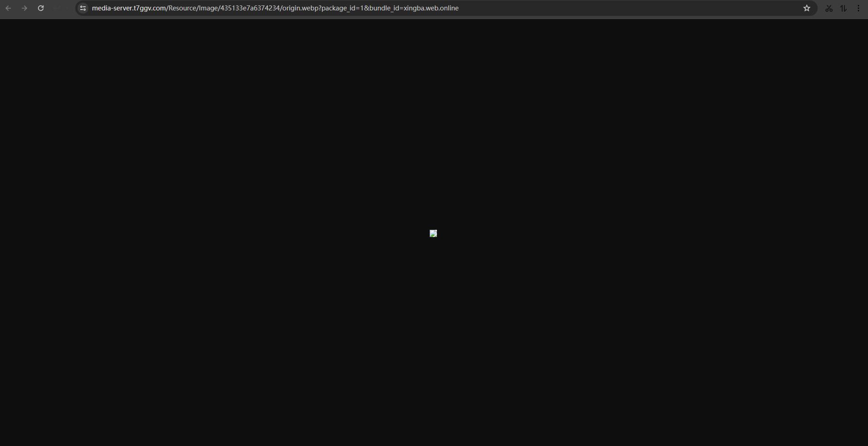This screenshot has width=868, height=446.
Task: View site information for media-server.t7ggv.com
Action: (x=83, y=8)
